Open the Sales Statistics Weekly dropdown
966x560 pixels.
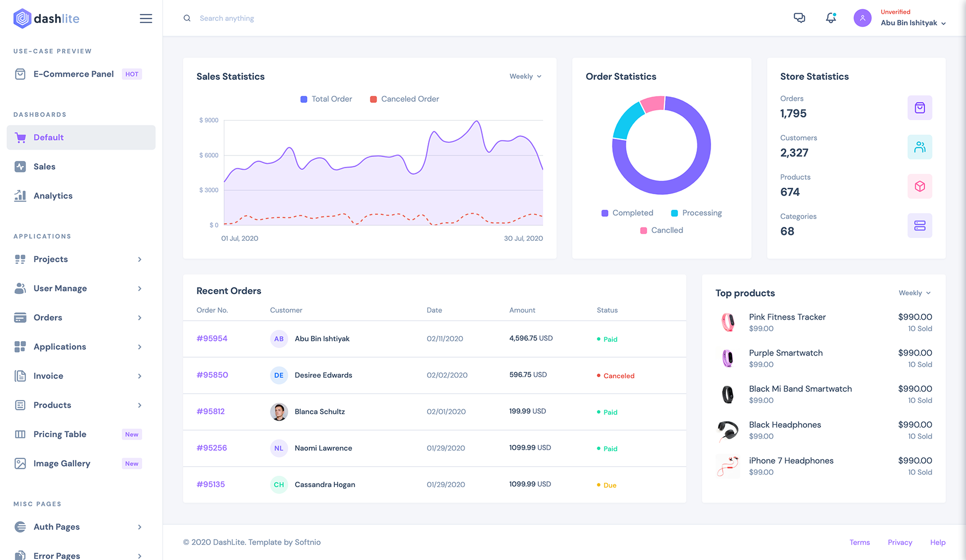(x=525, y=77)
